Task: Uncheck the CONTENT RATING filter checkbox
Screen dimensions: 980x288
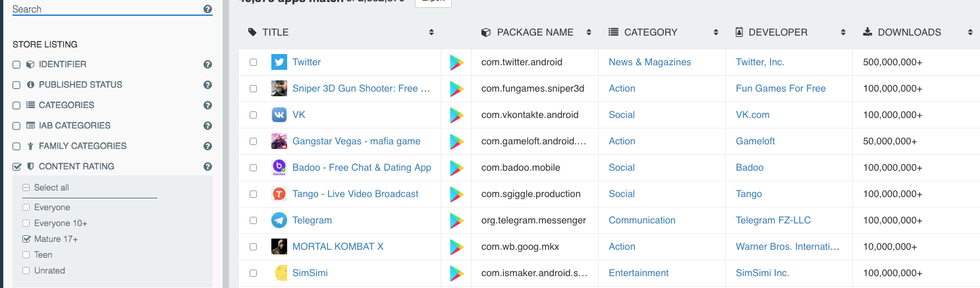Action: (x=16, y=167)
